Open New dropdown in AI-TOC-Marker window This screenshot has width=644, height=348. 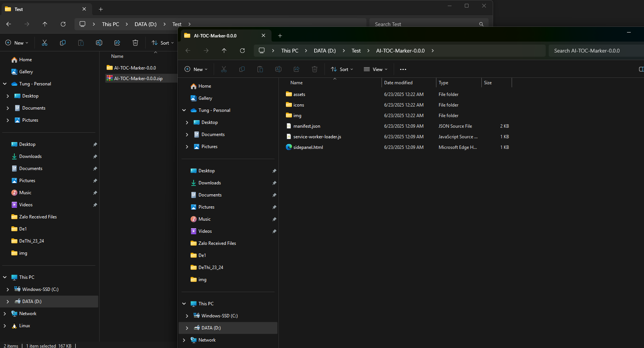click(x=196, y=70)
